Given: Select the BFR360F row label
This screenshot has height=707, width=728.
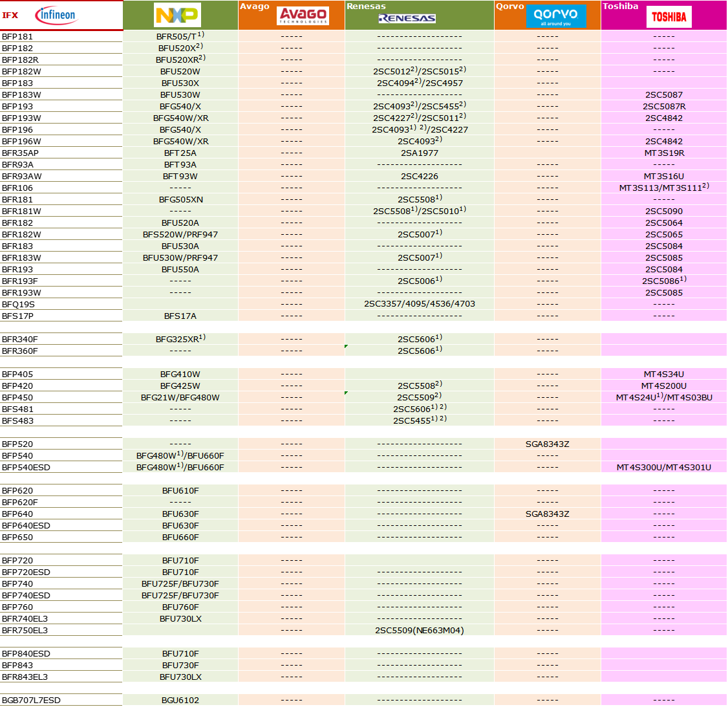Looking at the screenshot, I should 19,351.
